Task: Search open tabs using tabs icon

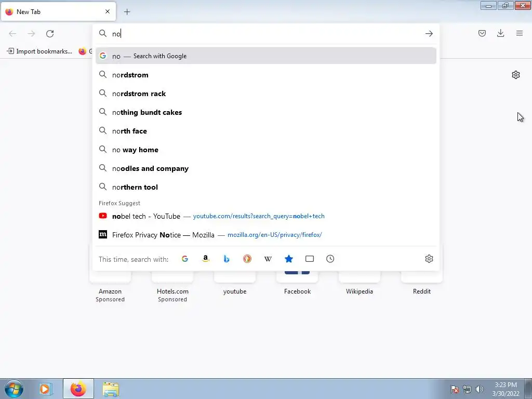Action: pyautogui.click(x=310, y=259)
